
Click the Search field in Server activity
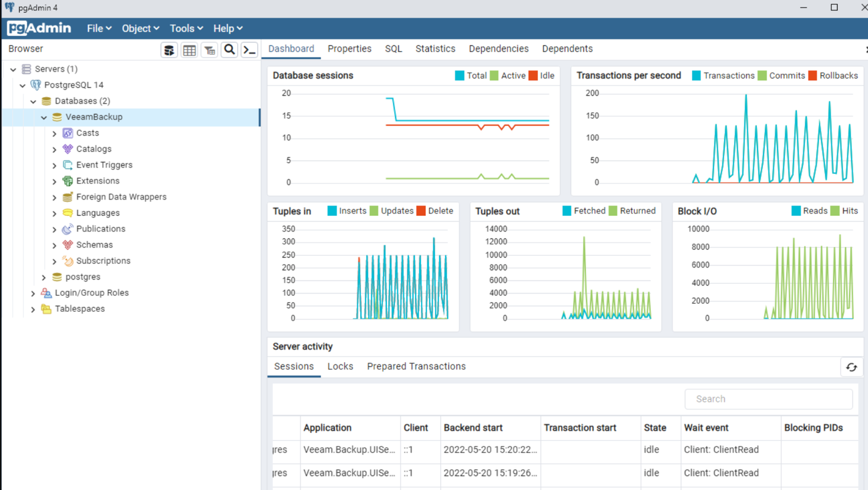768,399
